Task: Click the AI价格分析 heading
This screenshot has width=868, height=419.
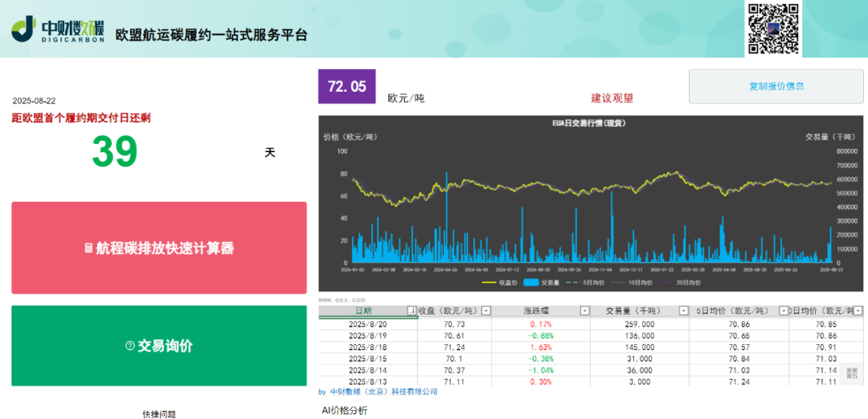Action: [344, 411]
